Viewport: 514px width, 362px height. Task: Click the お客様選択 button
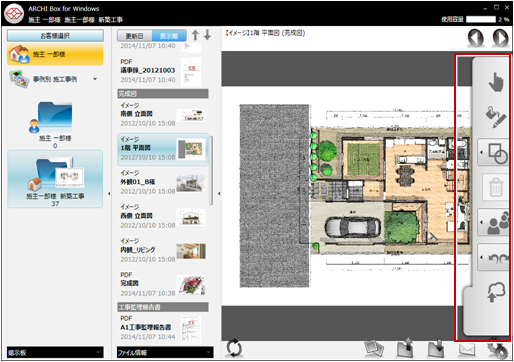click(55, 36)
